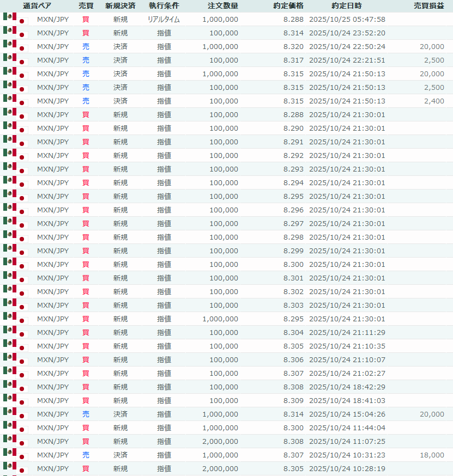Click the flag icon in the リアルタイム order row
The height and width of the screenshot is (476, 453).
coord(15,20)
